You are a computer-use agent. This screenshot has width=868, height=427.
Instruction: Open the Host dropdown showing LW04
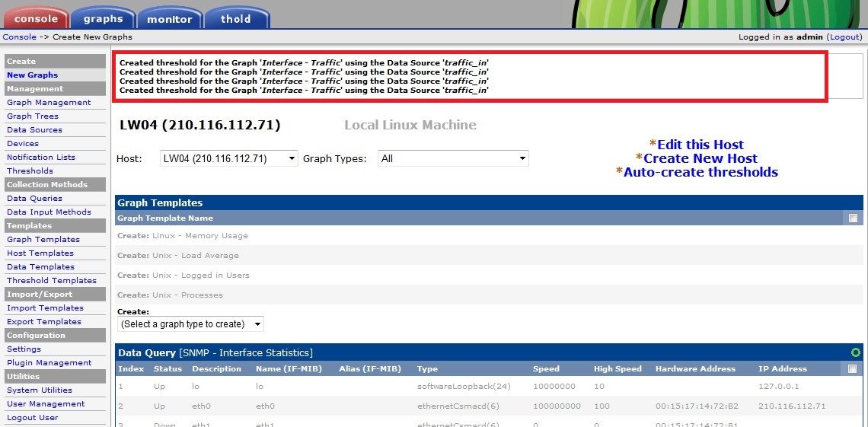coord(228,159)
